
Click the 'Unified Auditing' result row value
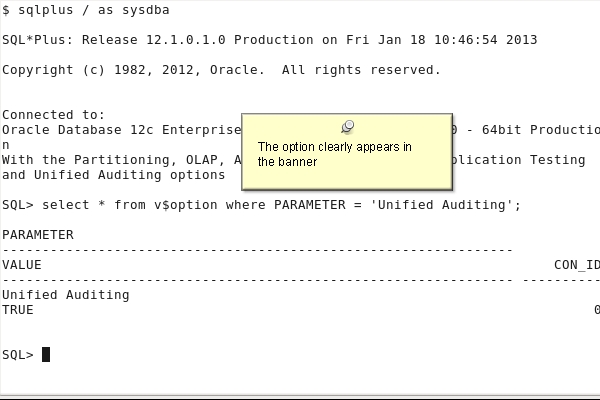click(x=65, y=295)
